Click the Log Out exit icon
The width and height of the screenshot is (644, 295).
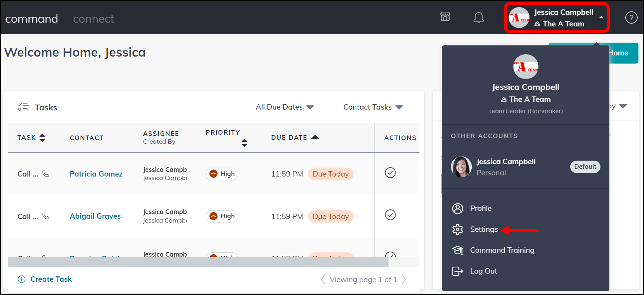click(x=458, y=271)
